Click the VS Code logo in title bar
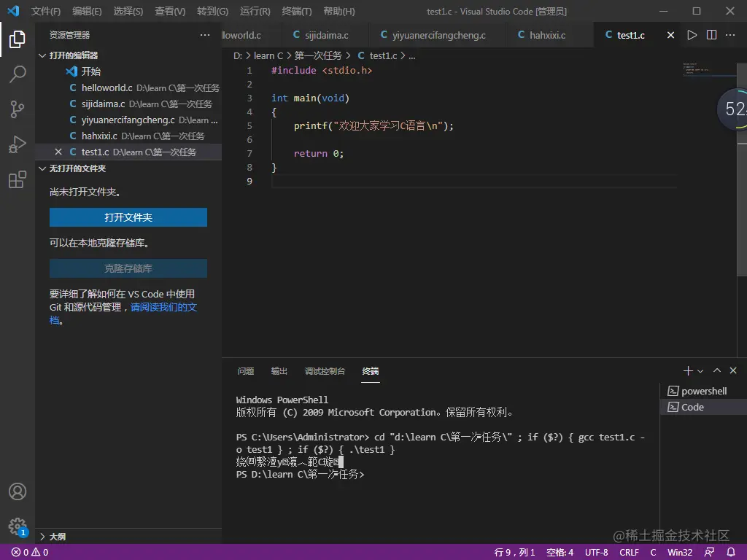 coord(13,10)
